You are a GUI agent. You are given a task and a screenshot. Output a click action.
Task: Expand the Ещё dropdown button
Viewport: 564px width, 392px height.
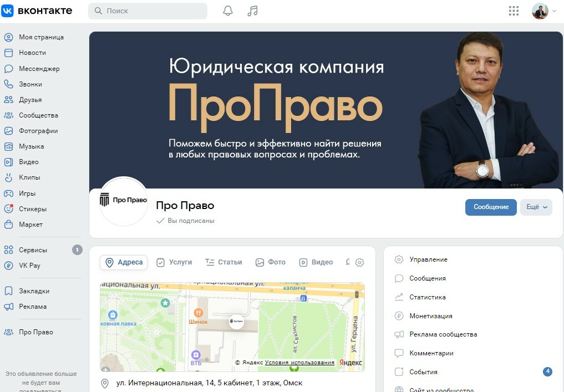(x=536, y=207)
